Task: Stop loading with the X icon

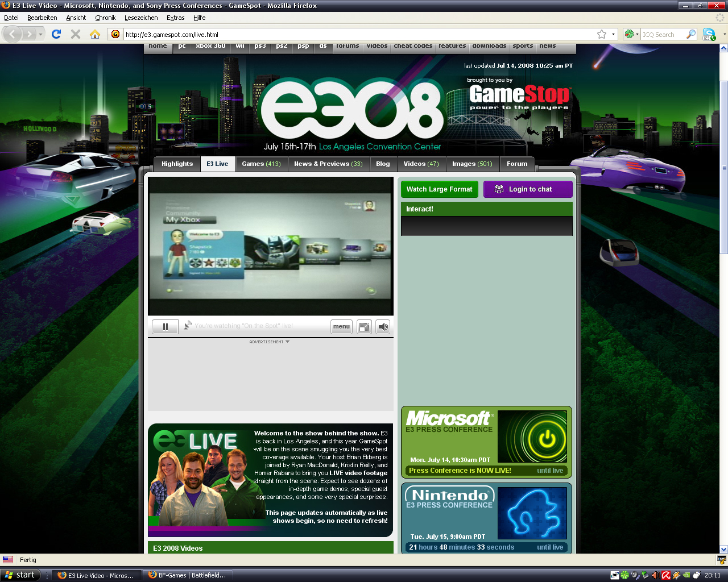Action: click(76, 34)
